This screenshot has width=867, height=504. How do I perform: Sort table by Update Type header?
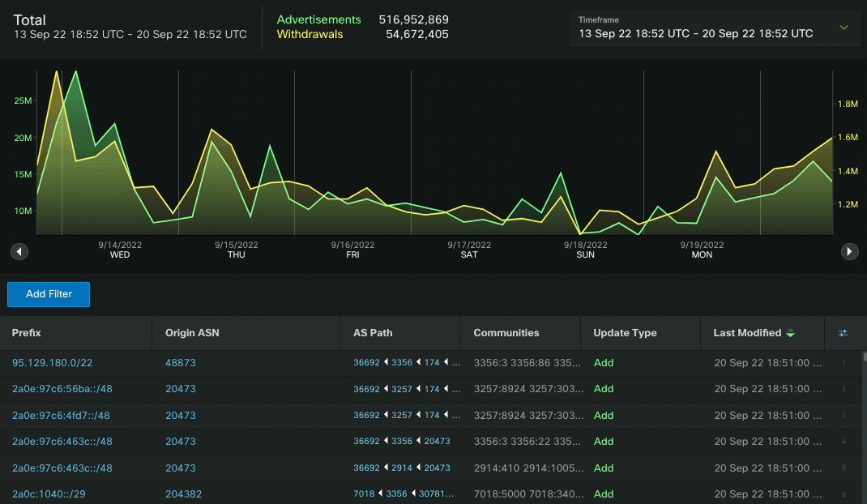(x=625, y=333)
